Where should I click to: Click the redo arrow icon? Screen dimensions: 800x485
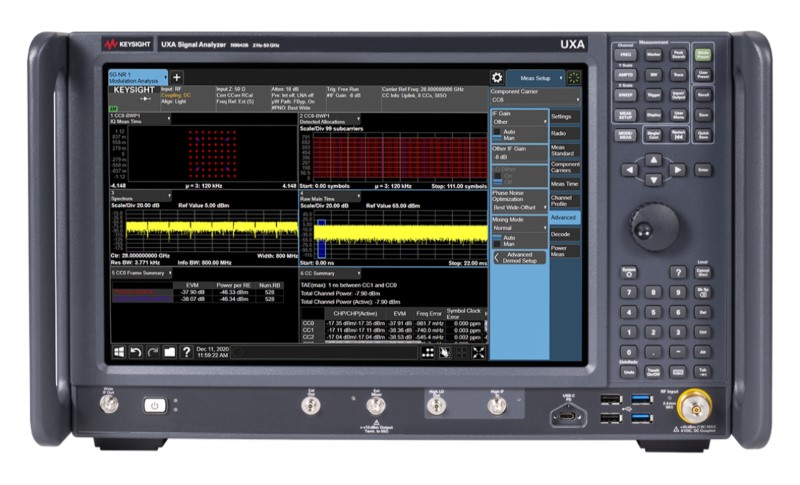pos(152,351)
